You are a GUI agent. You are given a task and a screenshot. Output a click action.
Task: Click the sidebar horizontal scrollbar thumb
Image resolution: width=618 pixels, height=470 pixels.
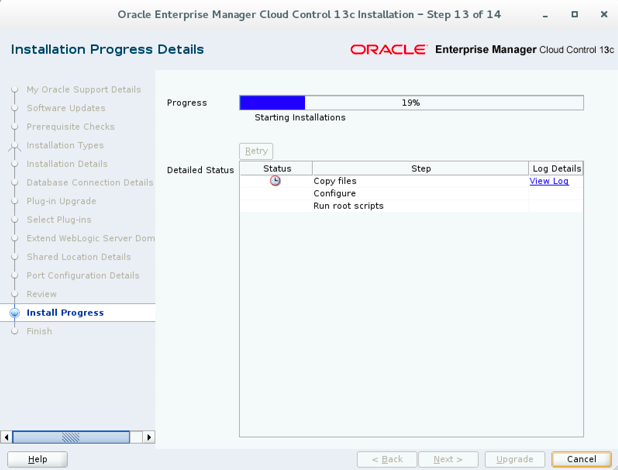click(x=71, y=437)
